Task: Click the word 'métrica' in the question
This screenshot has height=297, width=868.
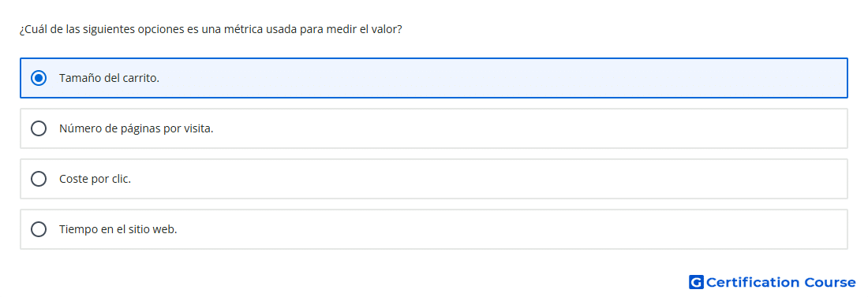Action: [242, 29]
